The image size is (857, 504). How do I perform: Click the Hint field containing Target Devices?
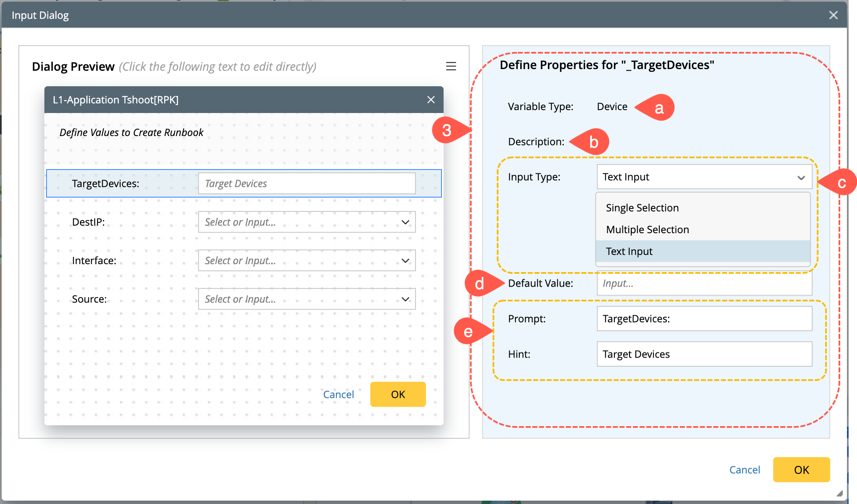[704, 355]
